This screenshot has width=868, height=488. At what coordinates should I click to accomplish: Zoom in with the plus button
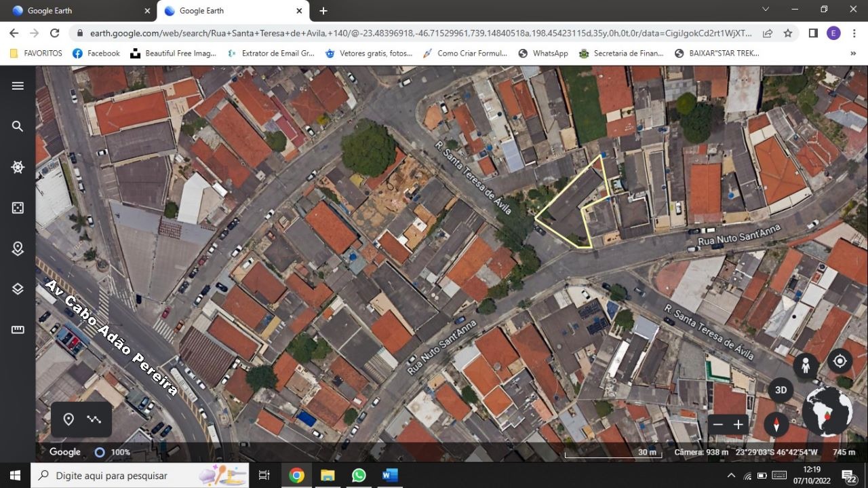tap(738, 425)
